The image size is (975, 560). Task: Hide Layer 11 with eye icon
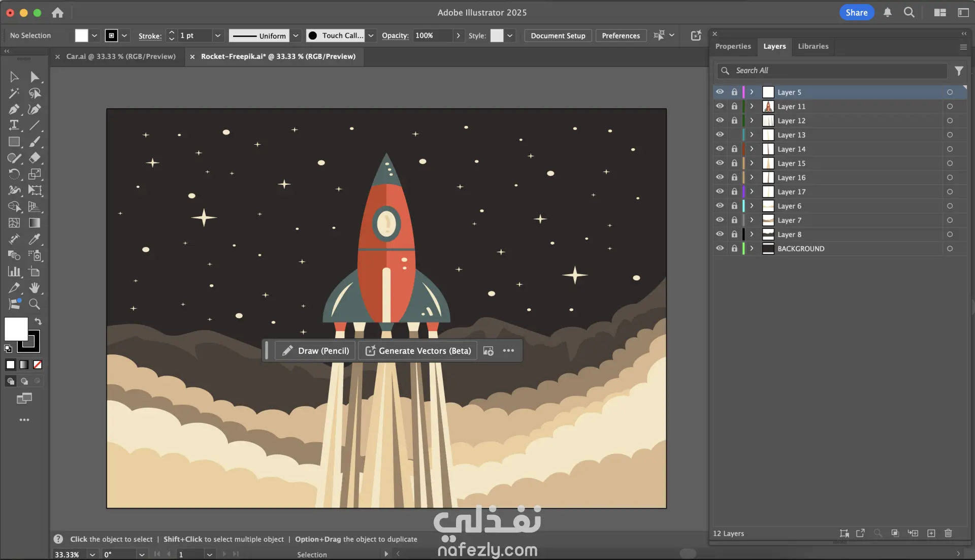point(720,106)
